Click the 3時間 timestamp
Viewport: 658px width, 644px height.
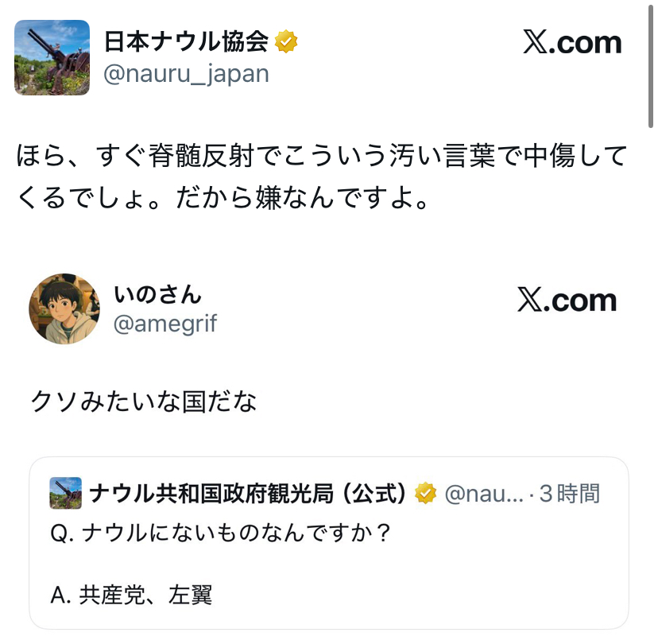click(570, 494)
